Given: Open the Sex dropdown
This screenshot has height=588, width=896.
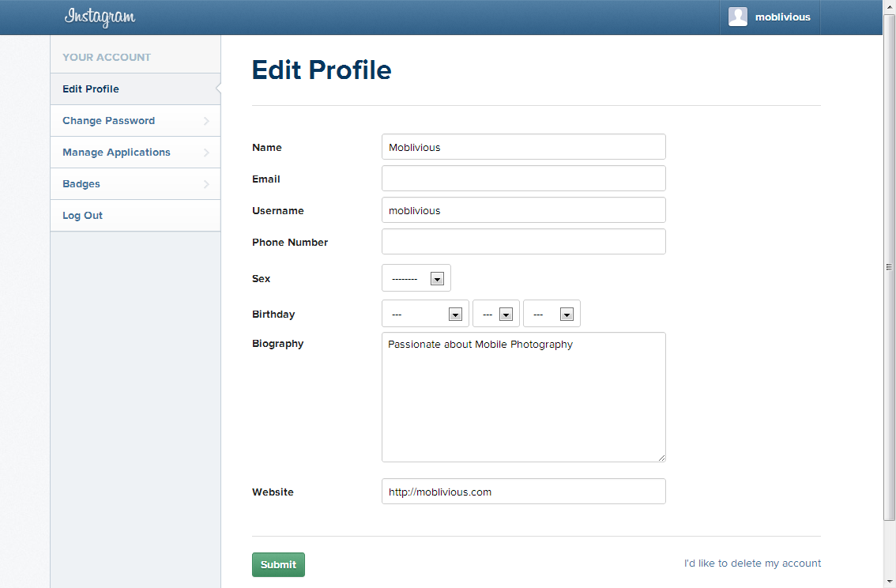Looking at the screenshot, I should [x=416, y=277].
